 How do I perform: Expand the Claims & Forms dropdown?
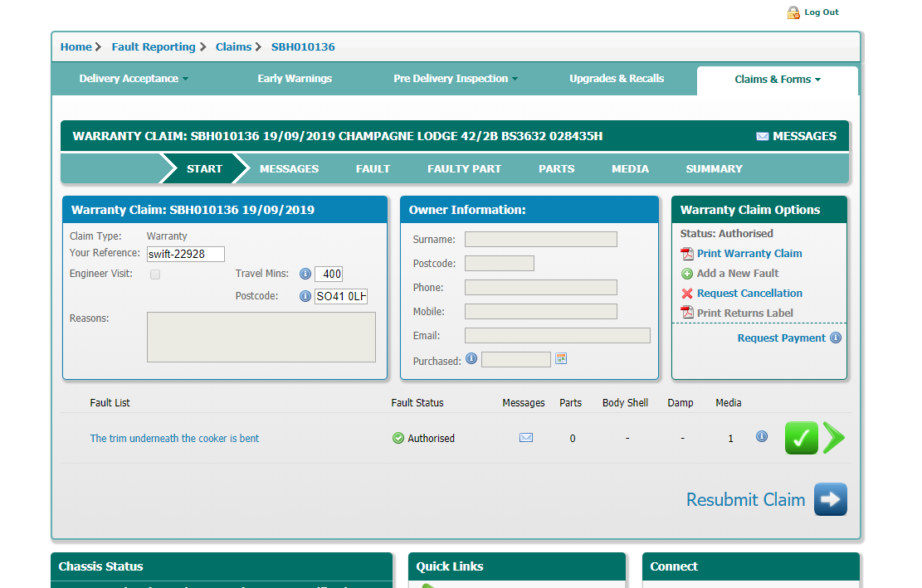click(x=778, y=80)
